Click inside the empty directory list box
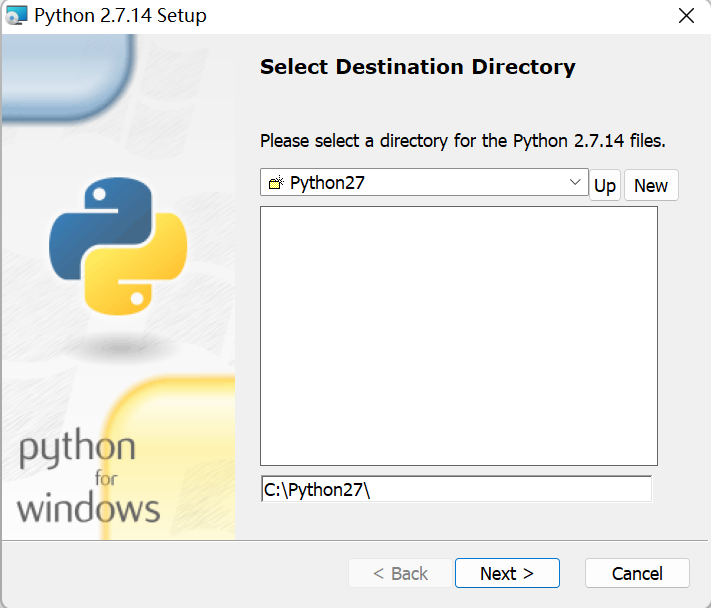Viewport: 711px width, 608px height. point(459,336)
